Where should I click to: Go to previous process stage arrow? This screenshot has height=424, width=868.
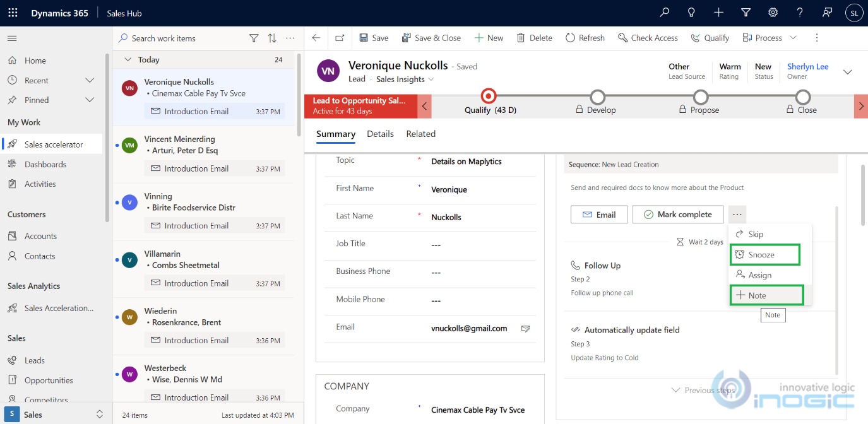coord(425,106)
